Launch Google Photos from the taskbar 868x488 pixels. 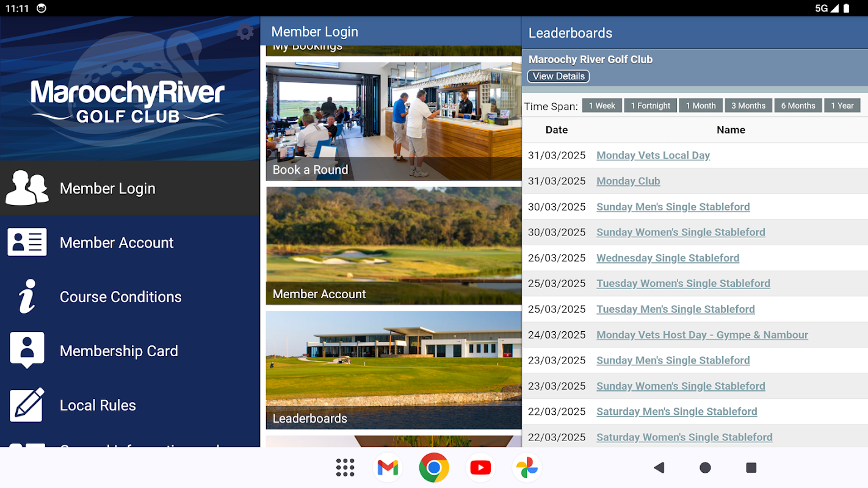[527, 468]
